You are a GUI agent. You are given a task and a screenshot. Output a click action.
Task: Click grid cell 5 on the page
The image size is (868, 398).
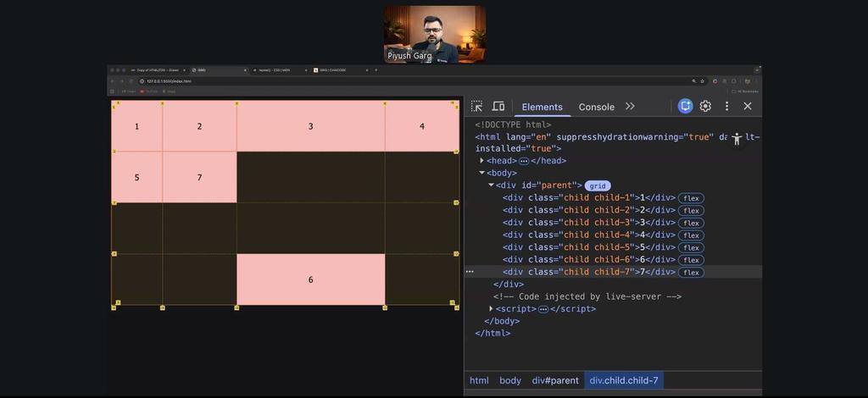pos(136,178)
